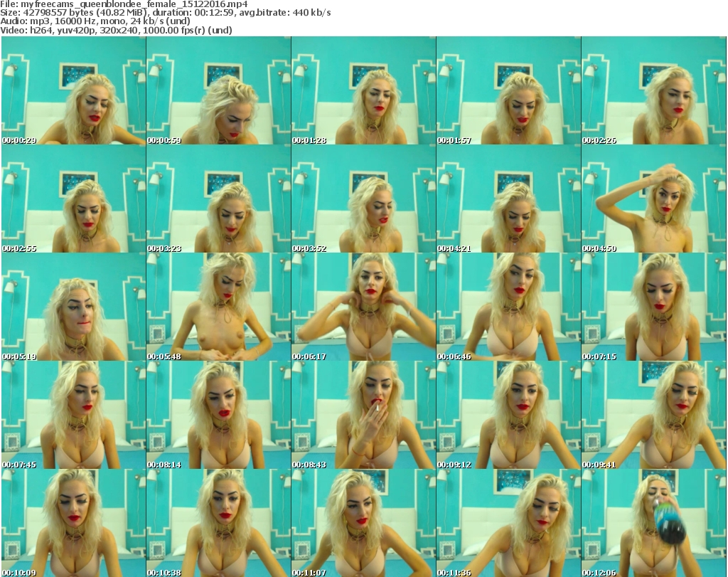Click the 'File:' name line in header
The height and width of the screenshot is (577, 728).
pyautogui.click(x=124, y=4)
